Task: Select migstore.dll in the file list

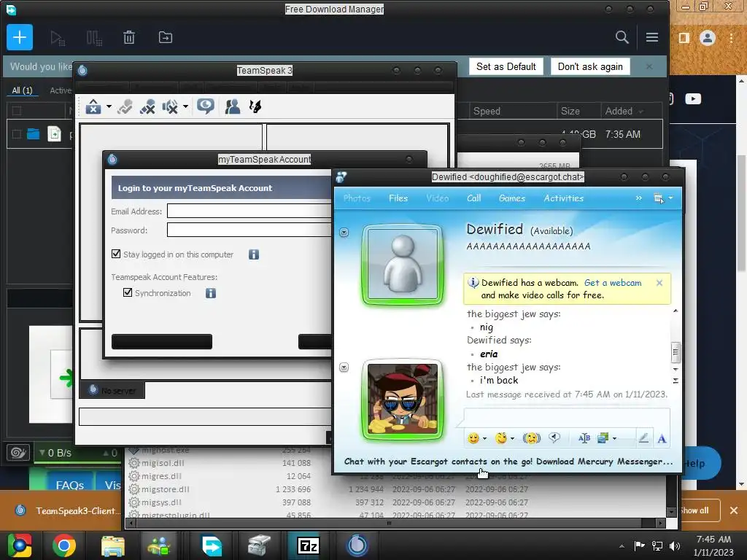Action: click(x=166, y=489)
